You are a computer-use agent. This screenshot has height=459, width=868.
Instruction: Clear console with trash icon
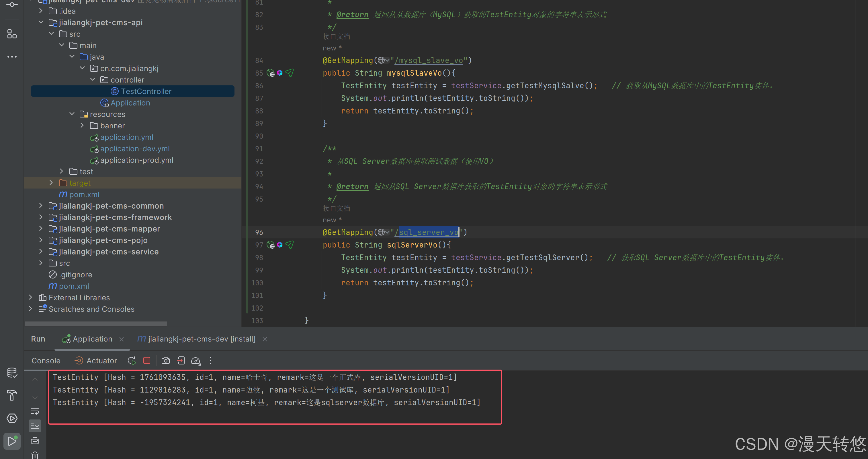pyautogui.click(x=35, y=455)
